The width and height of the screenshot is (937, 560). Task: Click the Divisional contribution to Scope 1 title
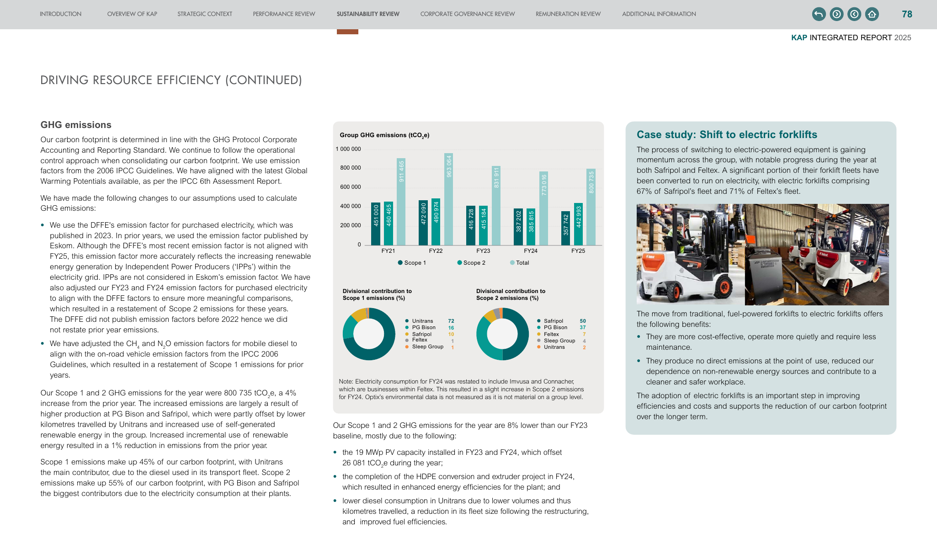coord(377,294)
